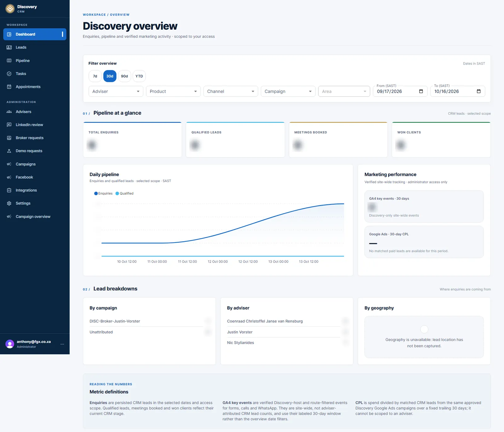Open the To date calendar picker icon
The image size is (504, 432).
point(478,91)
